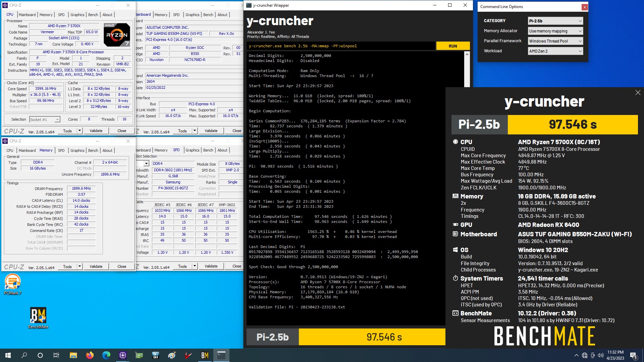Click the Pi-2.5b 97.546 s result bar at bottom
The image size is (644, 362).
click(x=346, y=337)
